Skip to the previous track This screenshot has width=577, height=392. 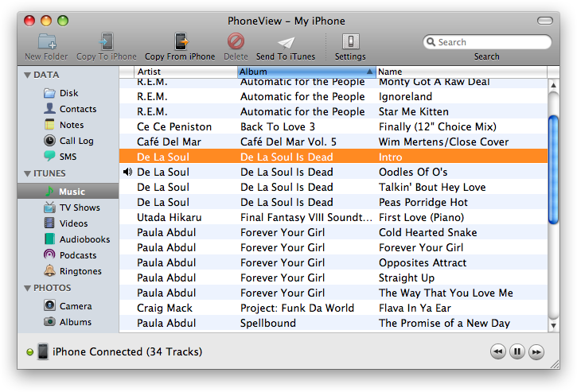498,352
